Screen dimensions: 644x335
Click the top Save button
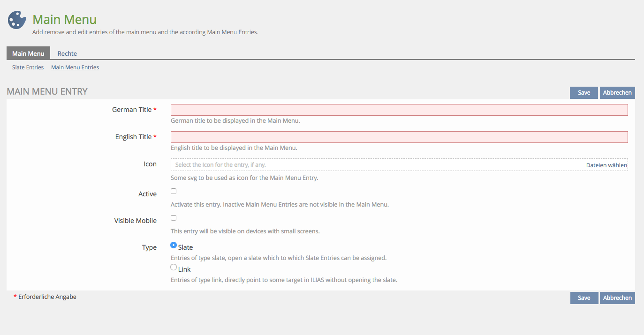tap(583, 93)
